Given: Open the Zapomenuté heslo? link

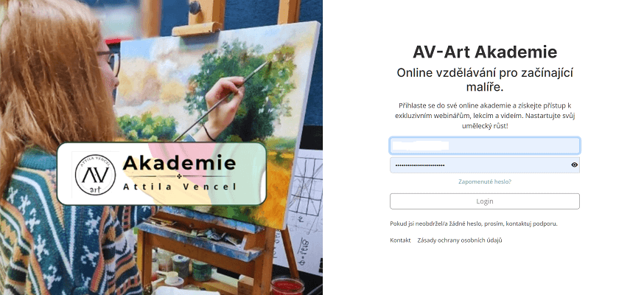Looking at the screenshot, I should [485, 181].
